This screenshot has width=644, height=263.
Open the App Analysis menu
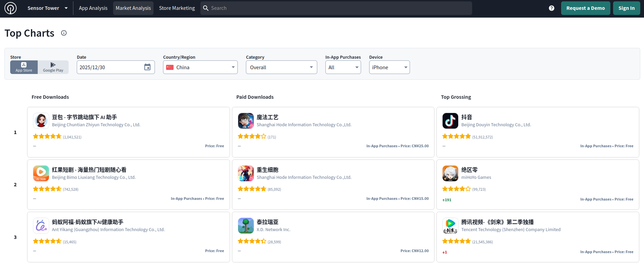coord(93,8)
